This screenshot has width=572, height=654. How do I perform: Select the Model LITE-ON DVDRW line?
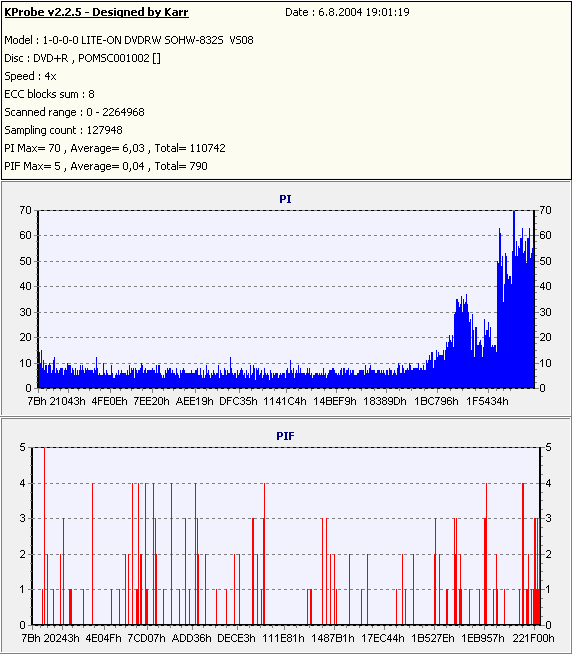(x=129, y=40)
